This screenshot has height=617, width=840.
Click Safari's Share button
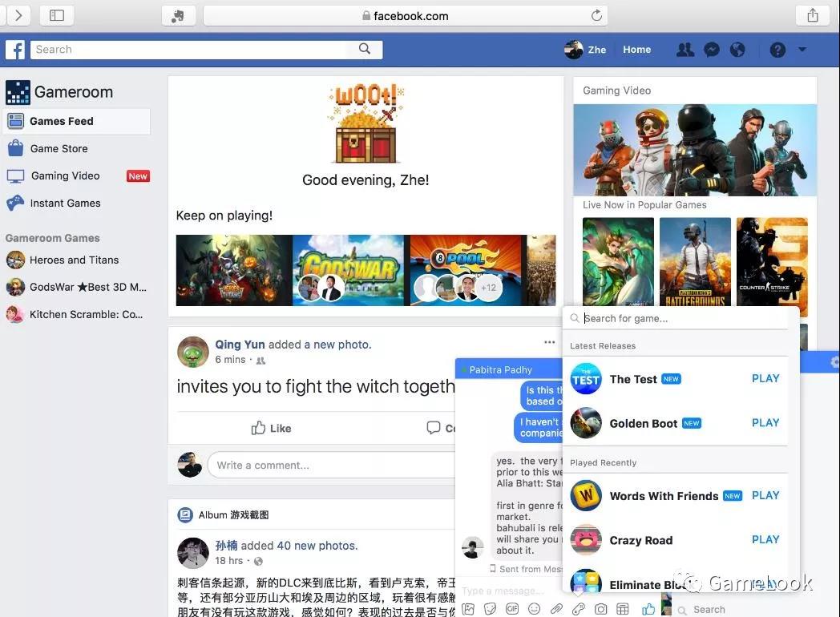[x=813, y=15]
